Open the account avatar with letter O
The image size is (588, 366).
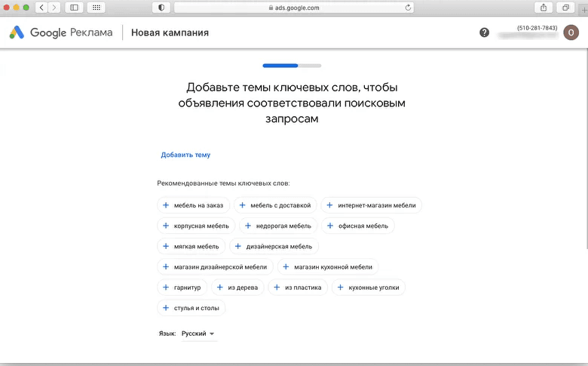571,32
